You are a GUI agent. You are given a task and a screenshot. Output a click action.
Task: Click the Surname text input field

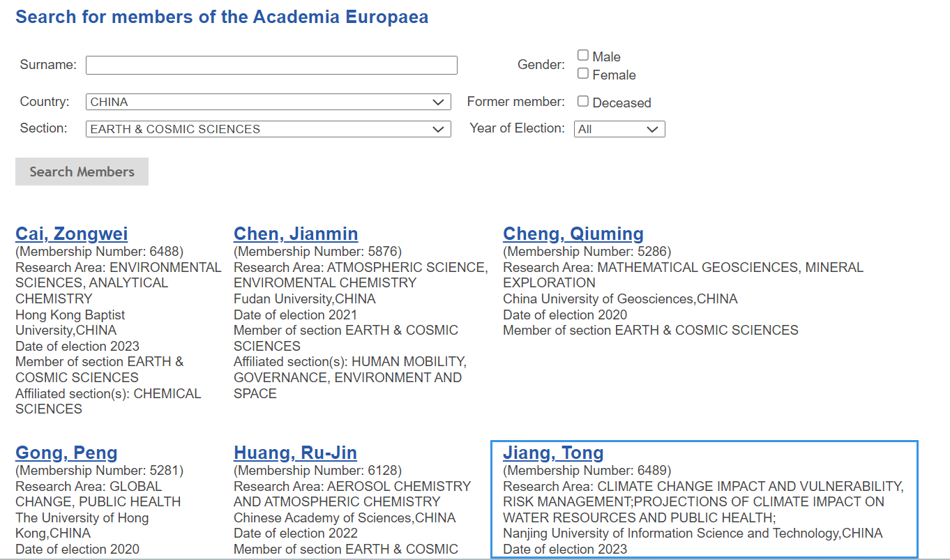pyautogui.click(x=271, y=65)
